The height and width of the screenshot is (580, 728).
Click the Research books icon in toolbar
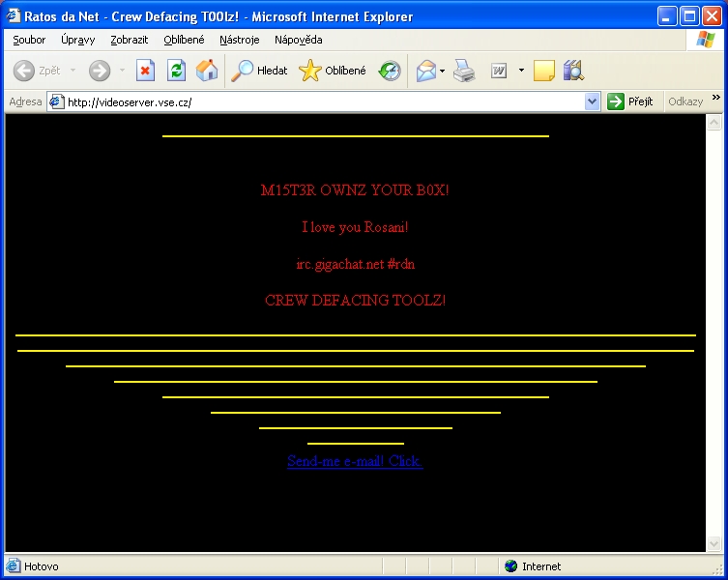(573, 71)
